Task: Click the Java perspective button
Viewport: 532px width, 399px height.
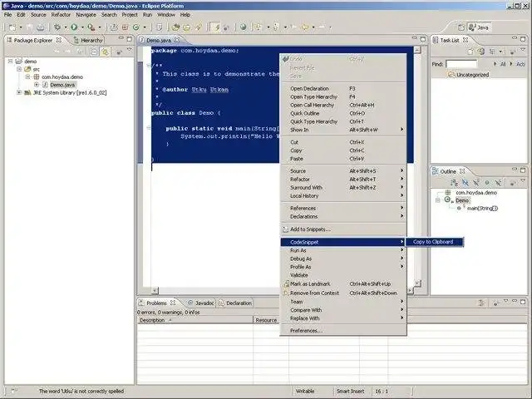Action: click(479, 27)
